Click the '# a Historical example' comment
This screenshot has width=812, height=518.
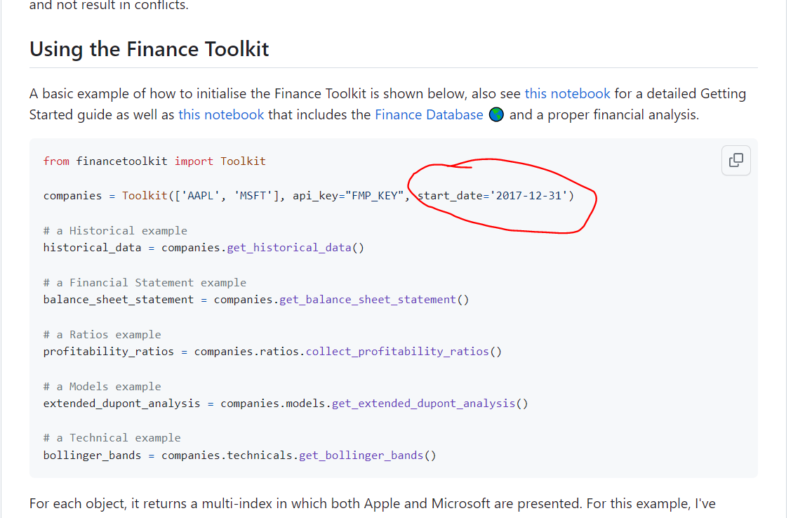coord(115,230)
